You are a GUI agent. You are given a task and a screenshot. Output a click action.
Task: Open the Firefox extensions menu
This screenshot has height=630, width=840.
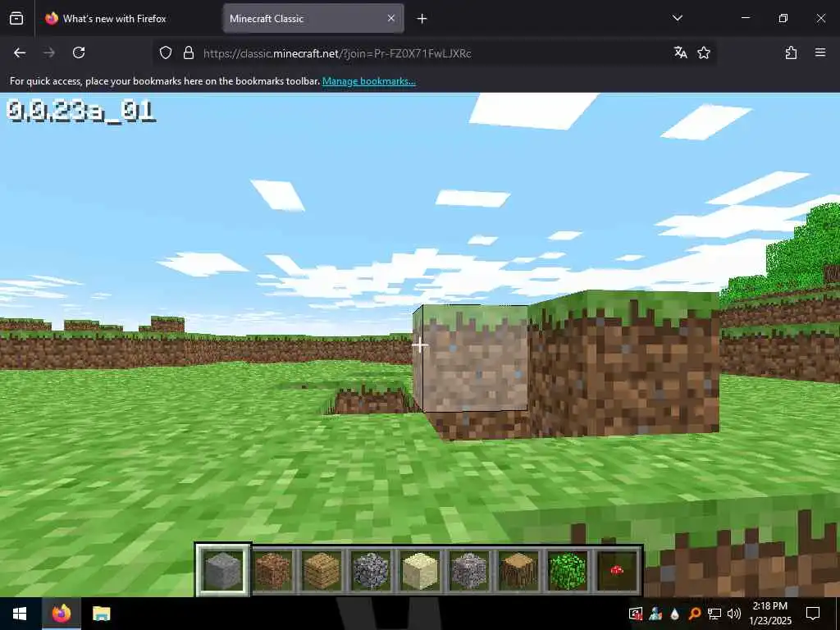(791, 52)
